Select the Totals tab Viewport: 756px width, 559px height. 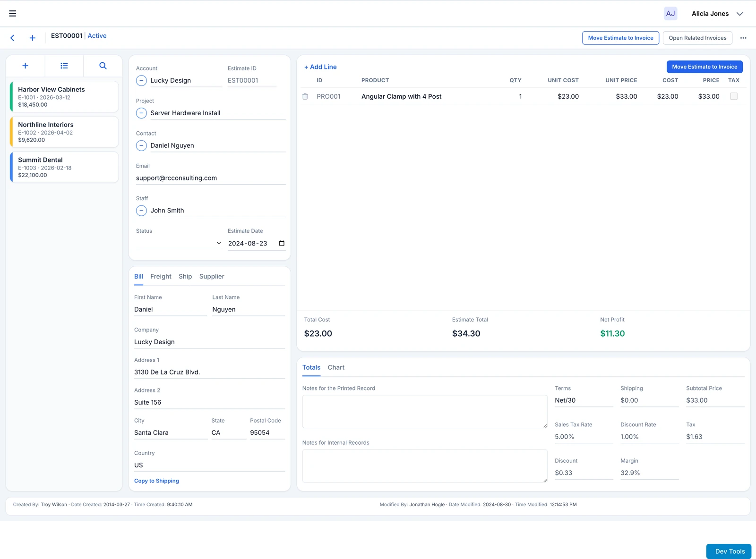(311, 368)
